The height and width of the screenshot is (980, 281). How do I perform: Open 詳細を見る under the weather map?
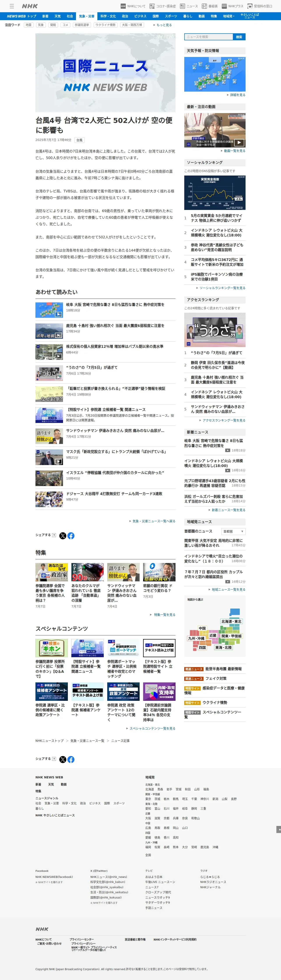(x=236, y=95)
